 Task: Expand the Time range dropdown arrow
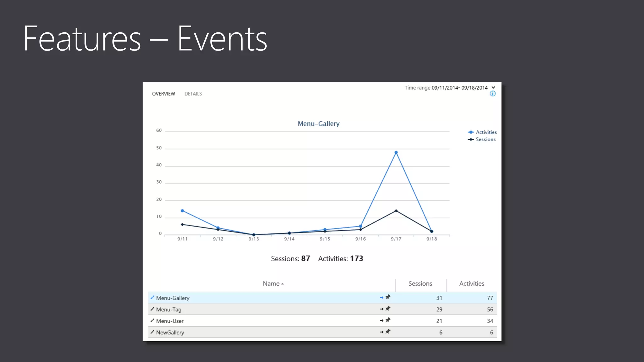pyautogui.click(x=493, y=88)
